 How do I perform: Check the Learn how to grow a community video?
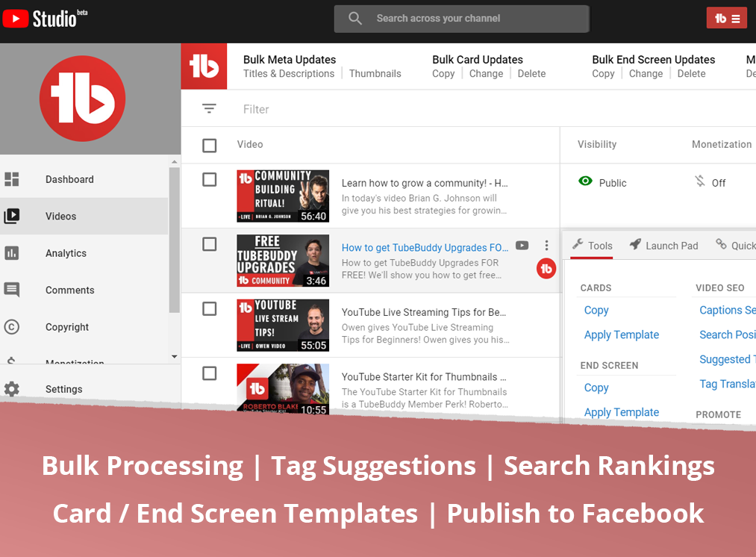pos(209,180)
